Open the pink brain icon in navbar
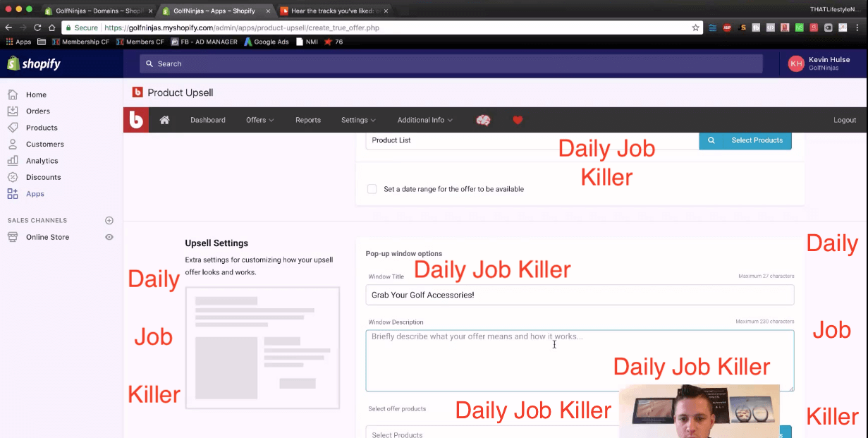Screen dimensions: 868x438 coord(483,120)
